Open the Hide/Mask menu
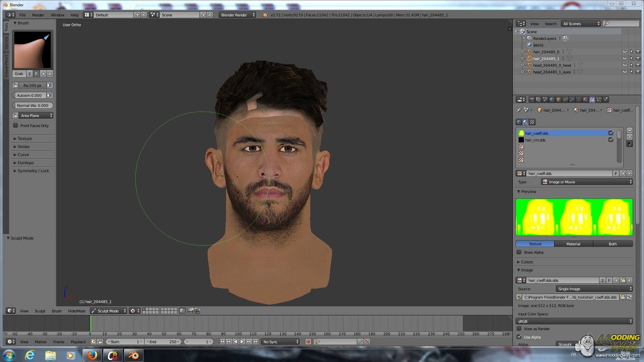 point(76,311)
